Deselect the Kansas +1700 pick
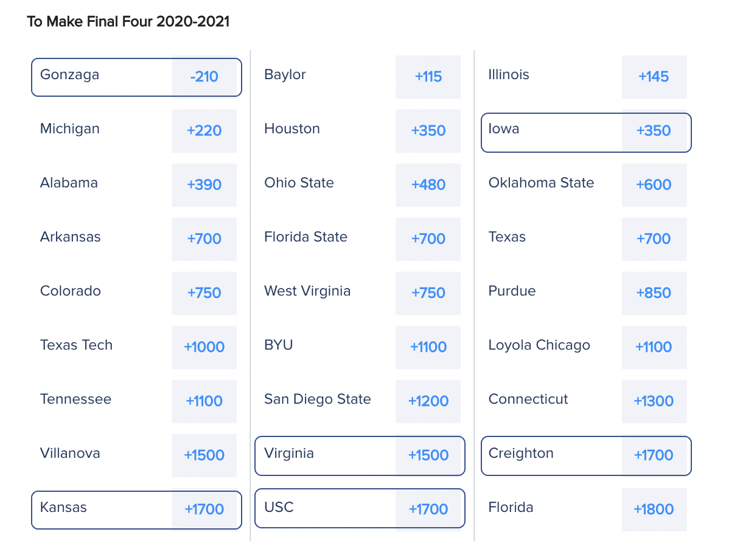 (x=204, y=509)
